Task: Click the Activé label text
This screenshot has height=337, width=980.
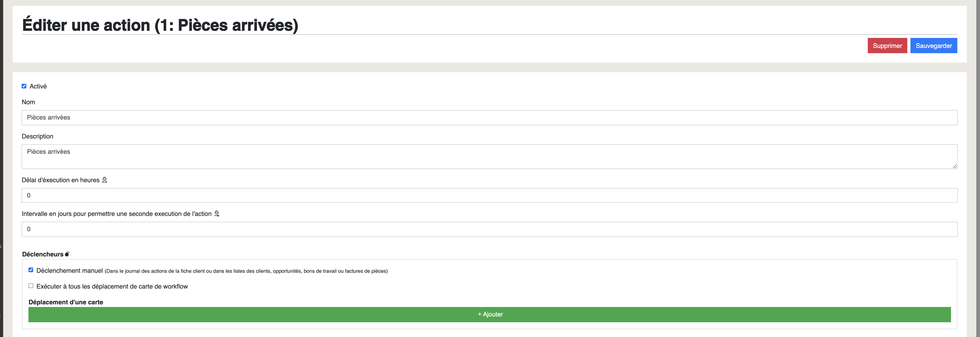Action: click(38, 86)
